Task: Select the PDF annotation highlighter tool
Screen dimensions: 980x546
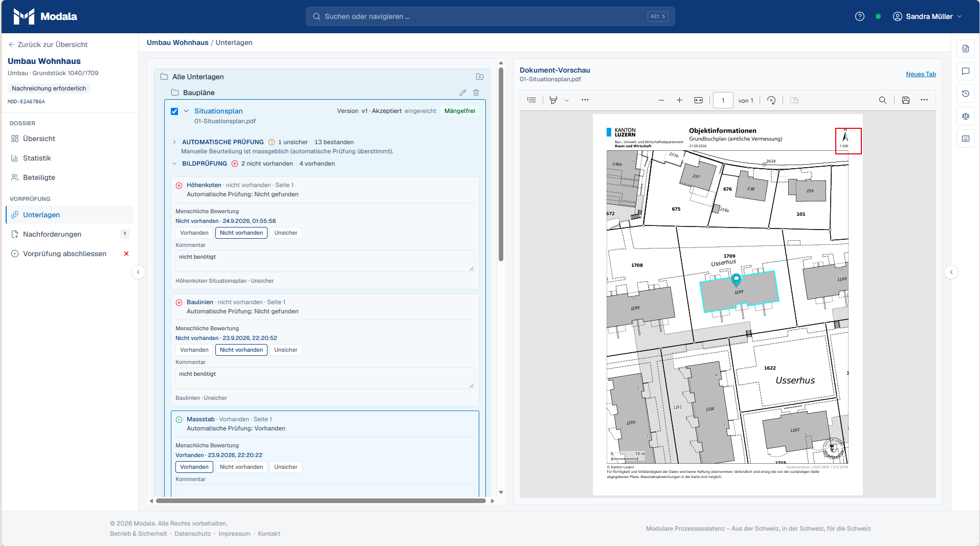Action: [553, 100]
